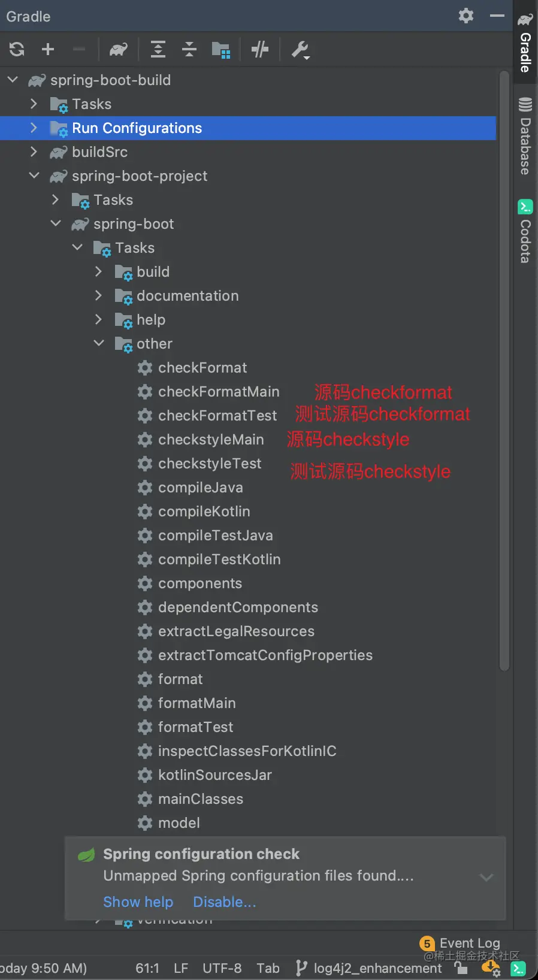This screenshot has height=980, width=538.
Task: Collapse all tree nodes icon
Action: click(x=189, y=49)
